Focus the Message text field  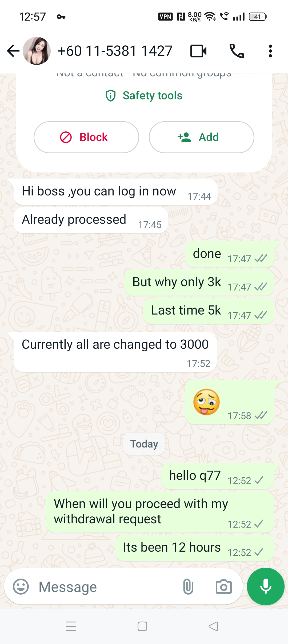coord(107,587)
